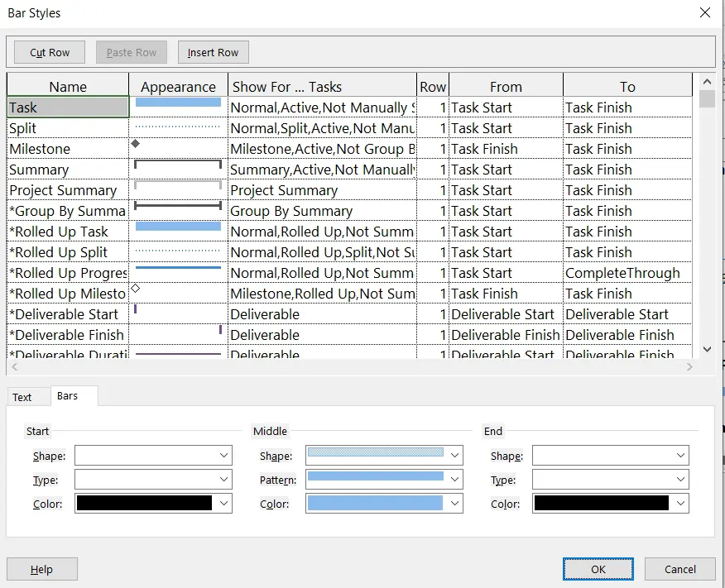
Task: Select CompleteThrough in the To column
Action: [x=627, y=273]
